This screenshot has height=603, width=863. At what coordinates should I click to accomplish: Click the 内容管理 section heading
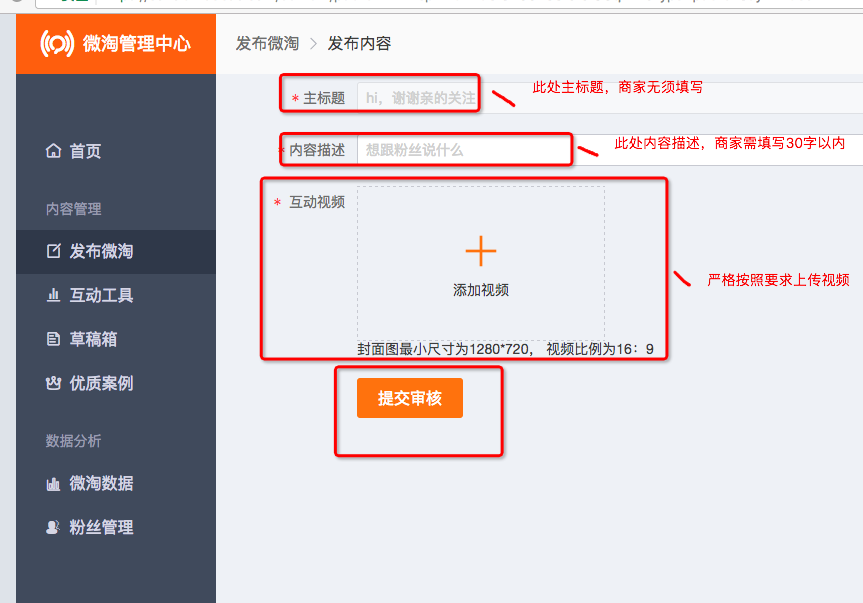tap(73, 209)
